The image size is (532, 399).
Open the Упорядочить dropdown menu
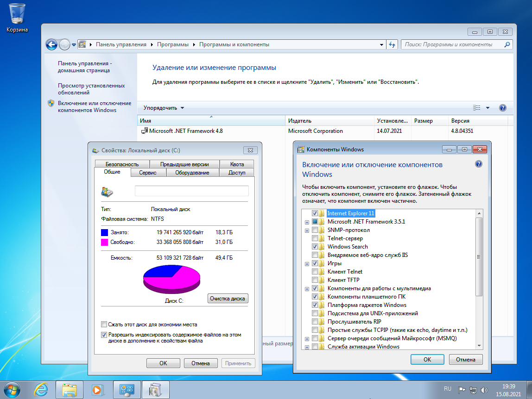click(x=164, y=108)
